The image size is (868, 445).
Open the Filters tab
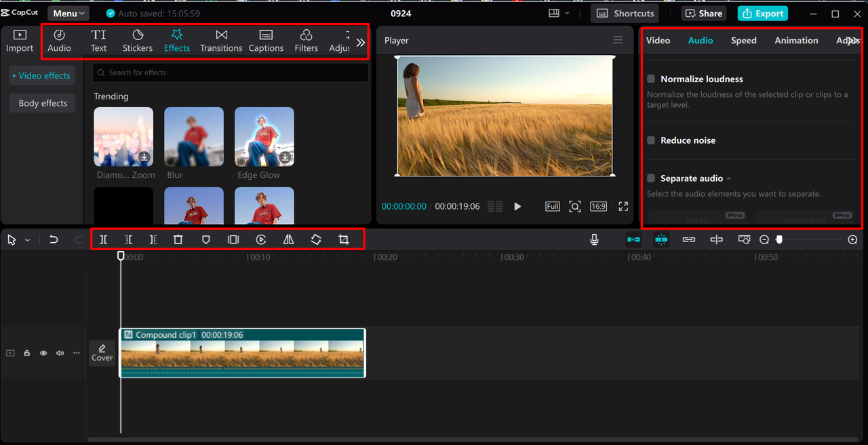point(306,41)
